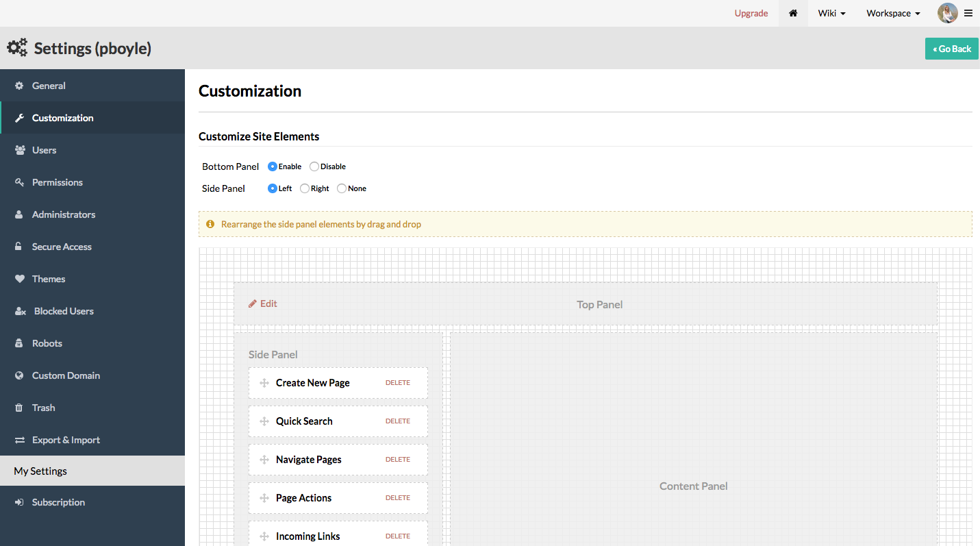Click the drag handle of Quick Search
This screenshot has width=980, height=546.
[264, 421]
